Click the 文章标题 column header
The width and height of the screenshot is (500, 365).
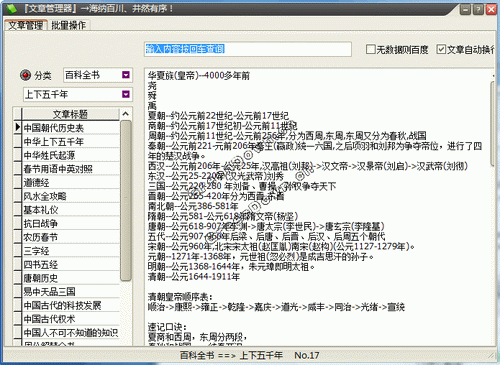click(70, 114)
